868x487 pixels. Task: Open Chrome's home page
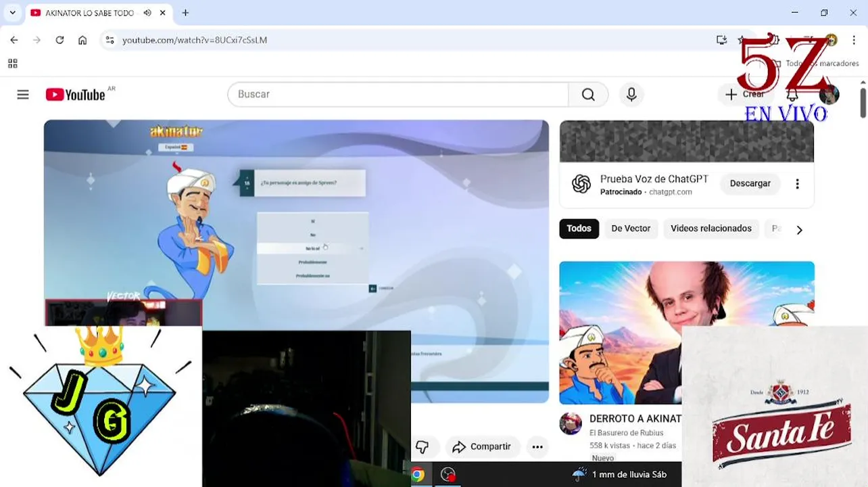pos(82,40)
